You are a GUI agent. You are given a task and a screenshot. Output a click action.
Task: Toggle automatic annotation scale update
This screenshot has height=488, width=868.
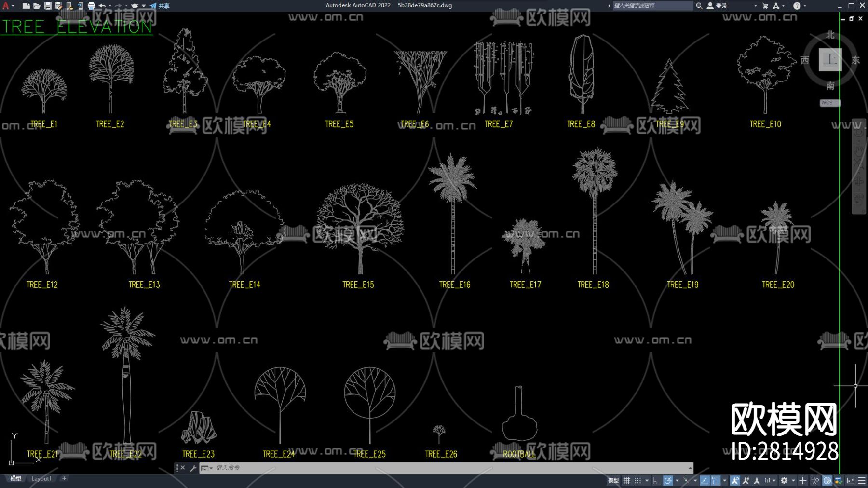746,480
